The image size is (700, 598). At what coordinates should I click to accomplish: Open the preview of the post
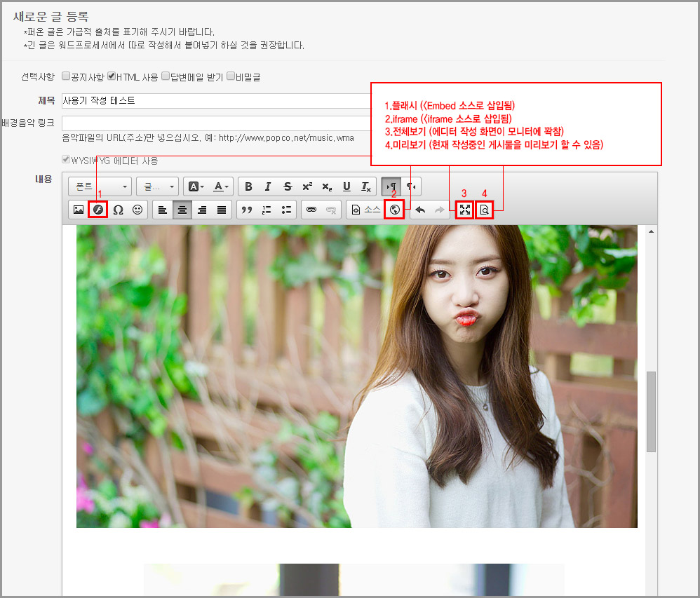[x=484, y=210]
